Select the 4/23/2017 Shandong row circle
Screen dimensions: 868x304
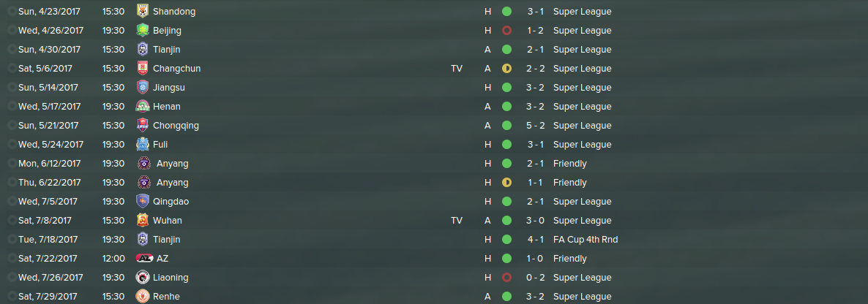pyautogui.click(x=12, y=12)
